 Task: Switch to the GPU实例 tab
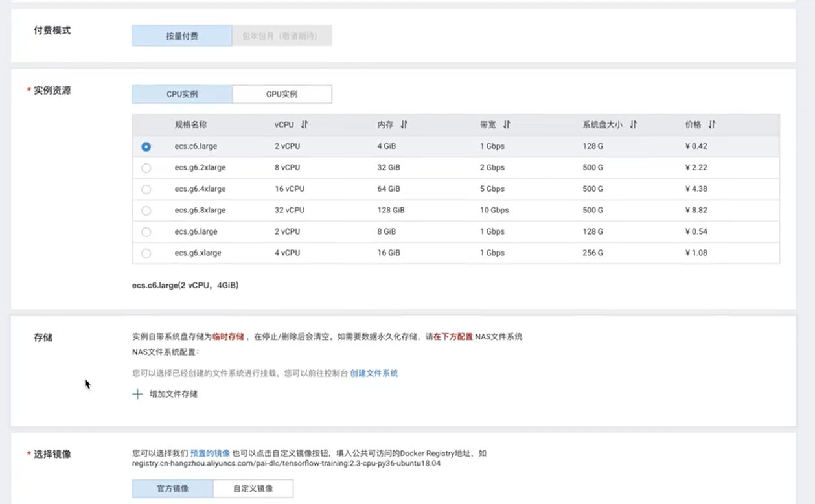point(282,93)
